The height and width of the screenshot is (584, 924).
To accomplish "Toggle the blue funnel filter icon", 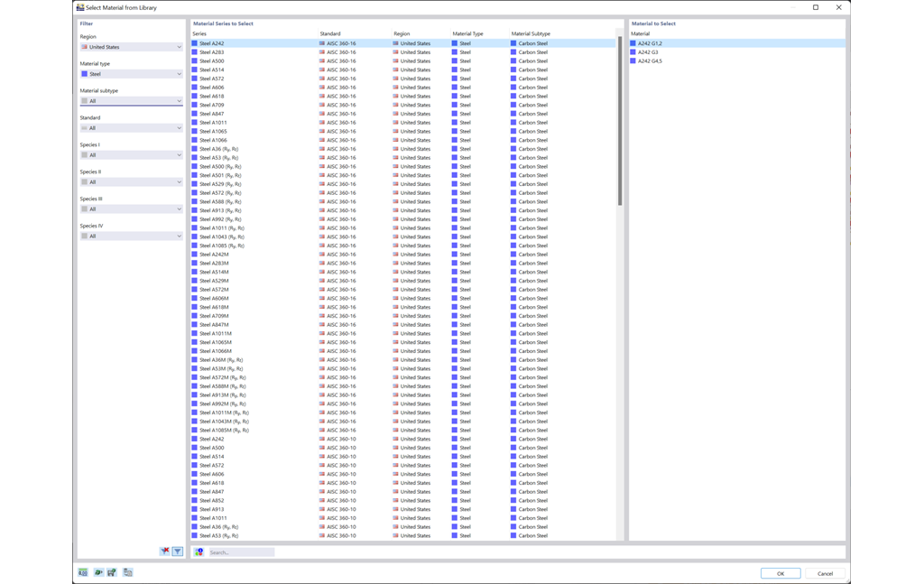I will coord(178,552).
